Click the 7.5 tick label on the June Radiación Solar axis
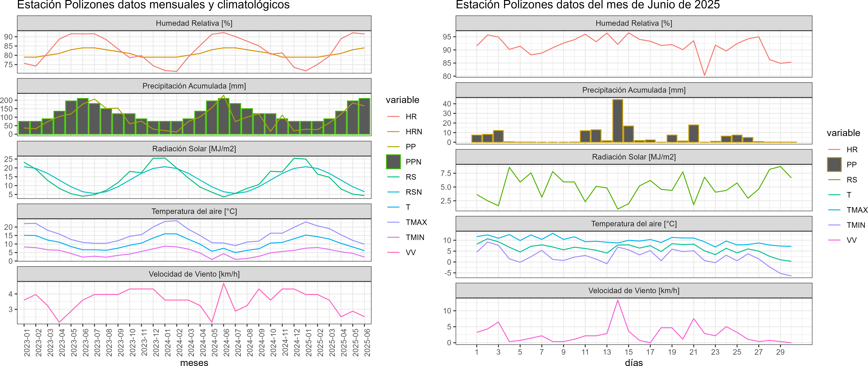 (446, 174)
